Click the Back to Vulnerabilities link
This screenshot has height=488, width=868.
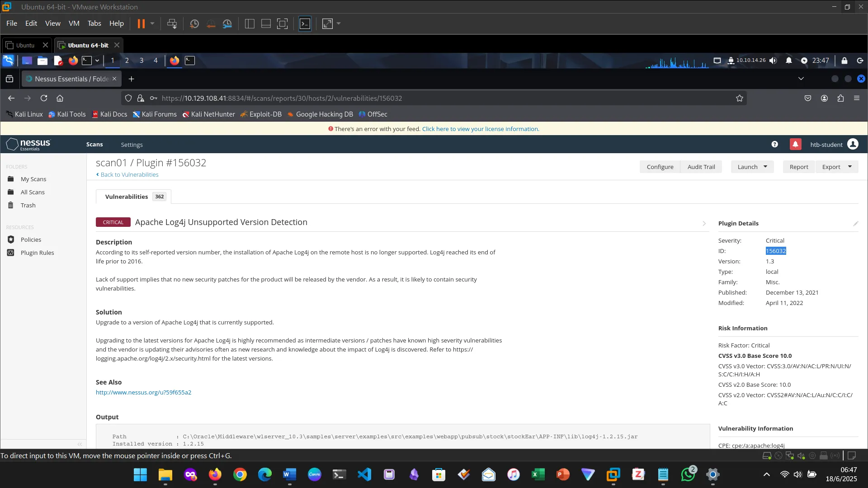point(129,174)
